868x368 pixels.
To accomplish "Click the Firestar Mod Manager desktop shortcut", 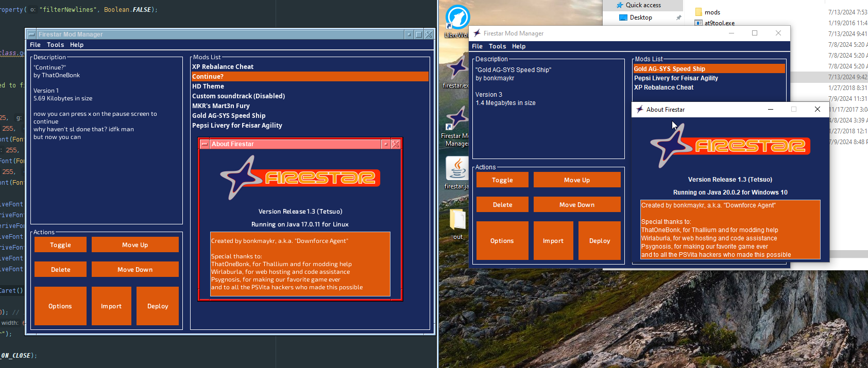I will click(x=456, y=119).
